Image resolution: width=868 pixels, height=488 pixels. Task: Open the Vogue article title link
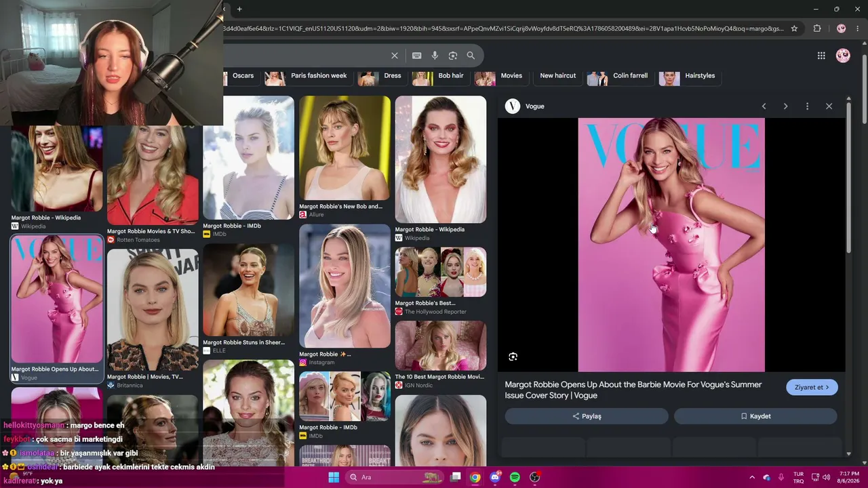tap(633, 390)
